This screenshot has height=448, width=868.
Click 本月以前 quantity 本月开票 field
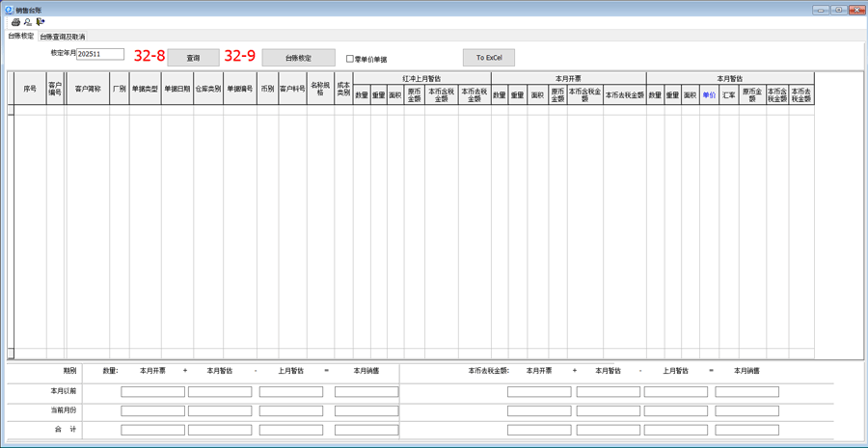tap(152, 392)
